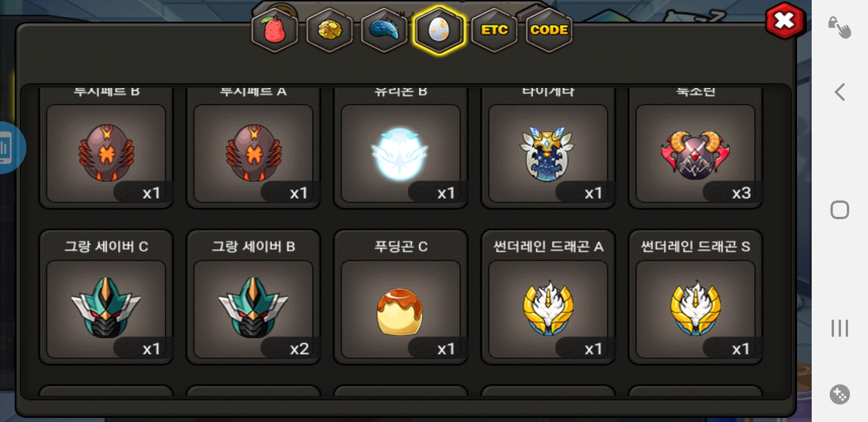868x422 pixels.
Task: Open the red fruit food tab
Action: click(274, 30)
